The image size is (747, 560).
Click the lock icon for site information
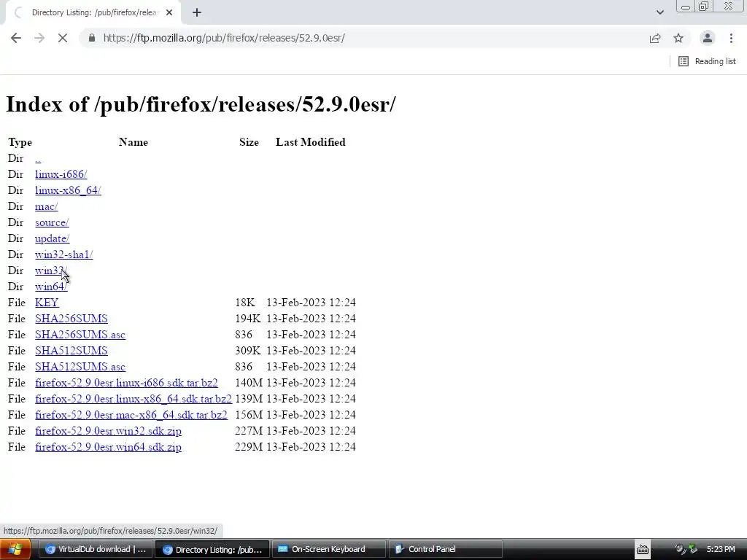pyautogui.click(x=92, y=38)
